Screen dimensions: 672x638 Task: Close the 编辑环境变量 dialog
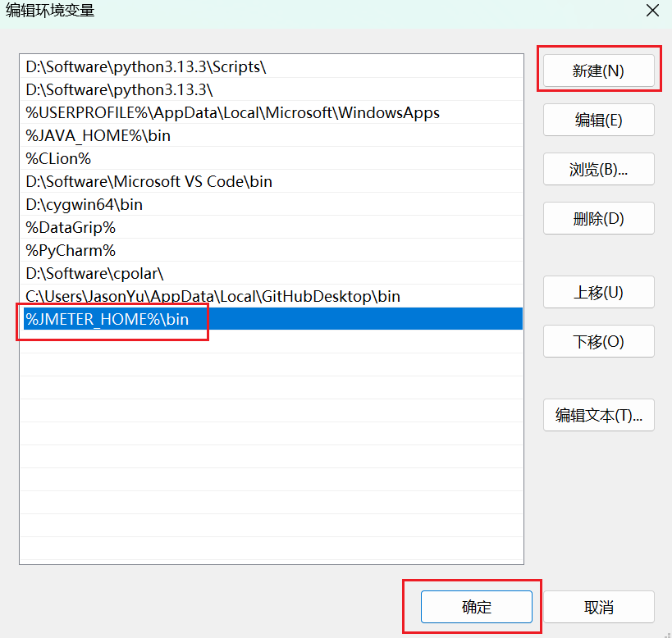(652, 11)
